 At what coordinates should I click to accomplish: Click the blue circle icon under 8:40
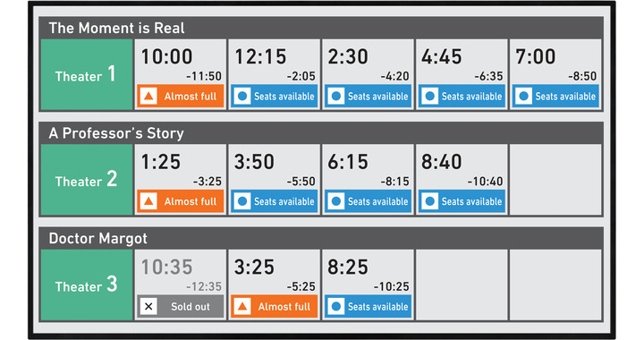[x=430, y=201]
